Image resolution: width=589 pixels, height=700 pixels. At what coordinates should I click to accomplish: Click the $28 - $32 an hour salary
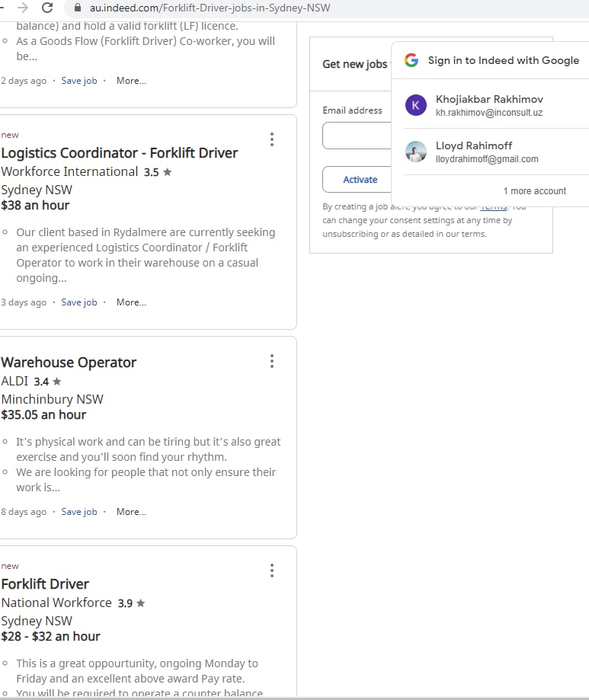tap(50, 636)
